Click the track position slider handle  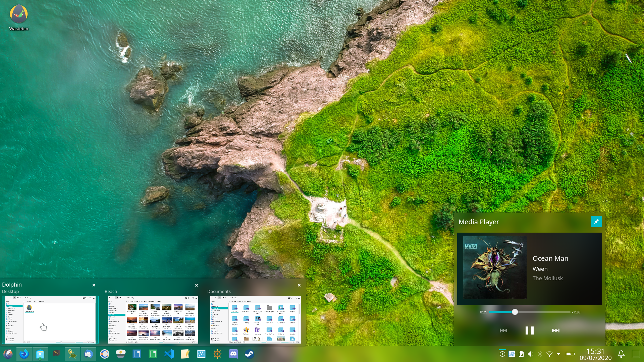pyautogui.click(x=515, y=312)
